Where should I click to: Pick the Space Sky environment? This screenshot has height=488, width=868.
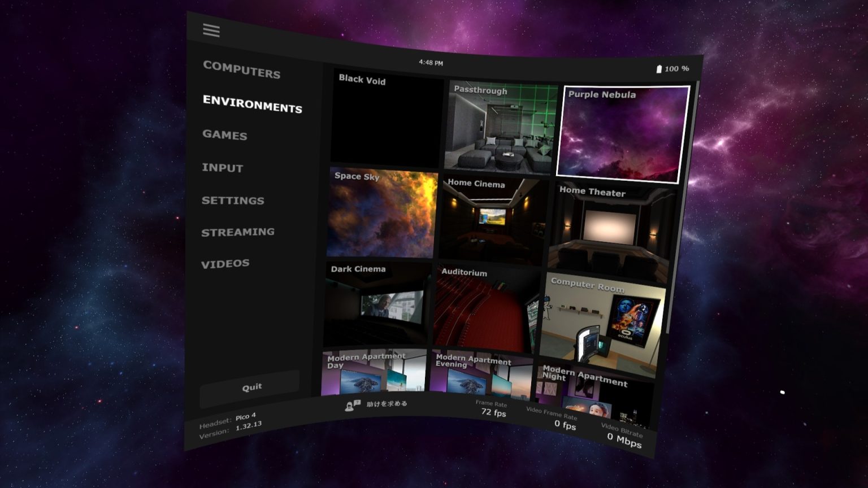click(383, 213)
